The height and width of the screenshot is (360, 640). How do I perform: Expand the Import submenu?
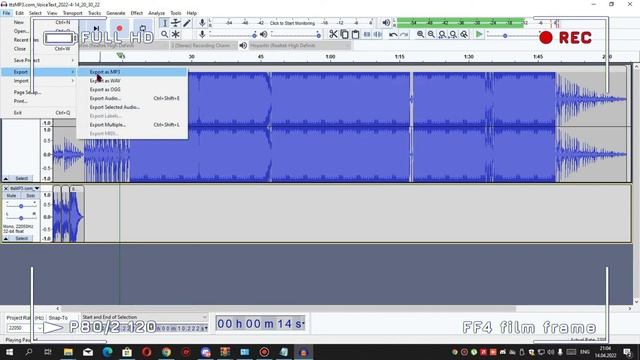click(x=39, y=81)
